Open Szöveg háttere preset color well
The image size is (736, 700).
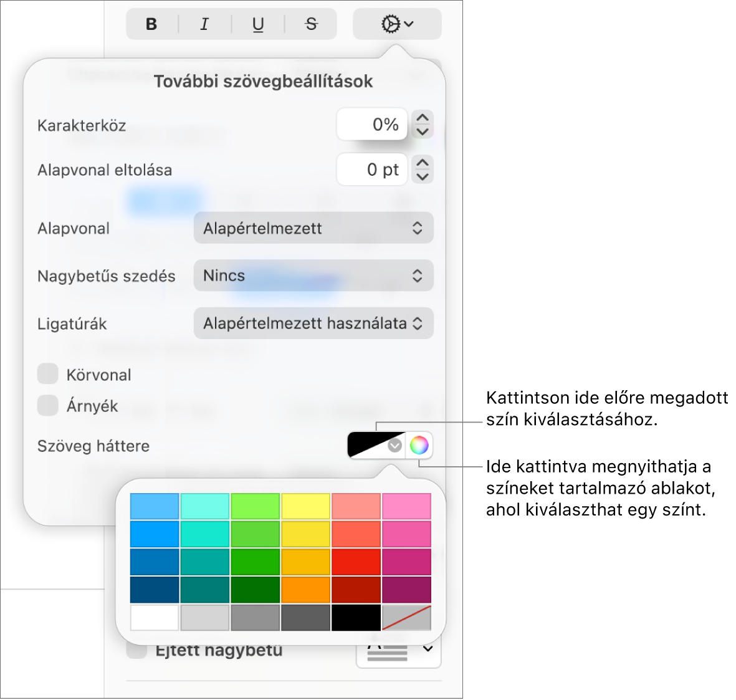[376, 445]
